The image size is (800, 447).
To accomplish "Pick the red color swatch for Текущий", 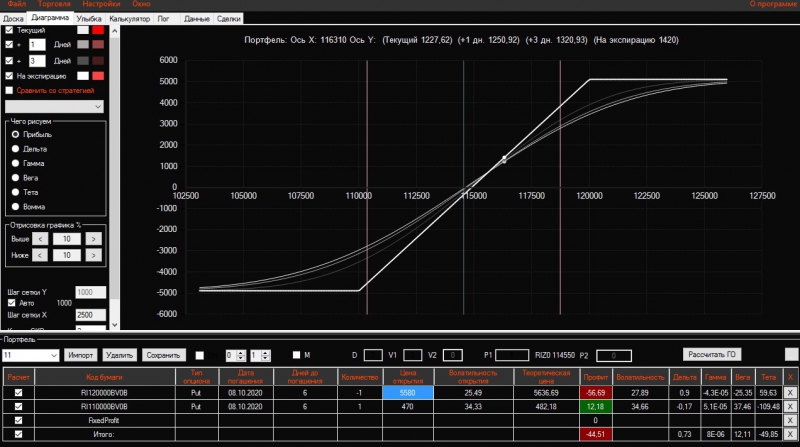I will click(98, 30).
